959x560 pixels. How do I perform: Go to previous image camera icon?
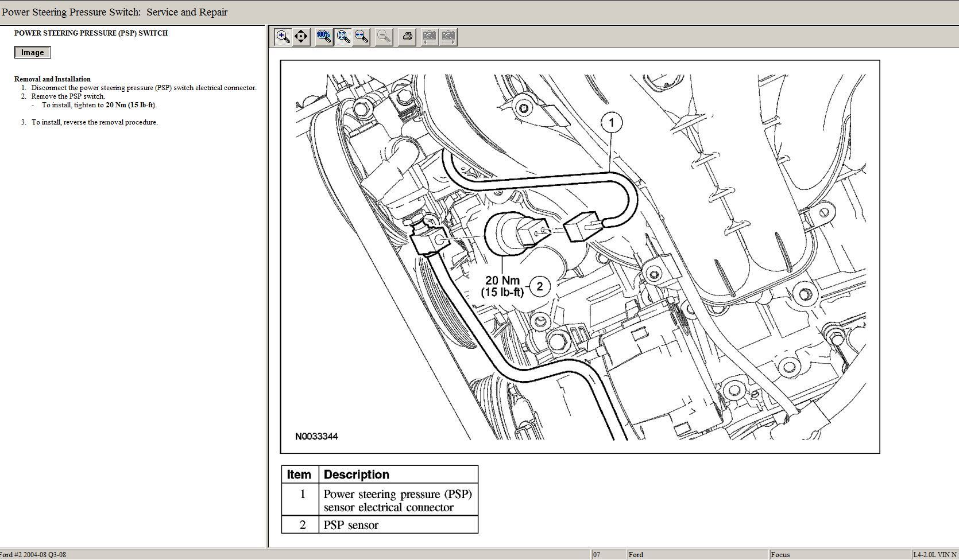point(430,37)
